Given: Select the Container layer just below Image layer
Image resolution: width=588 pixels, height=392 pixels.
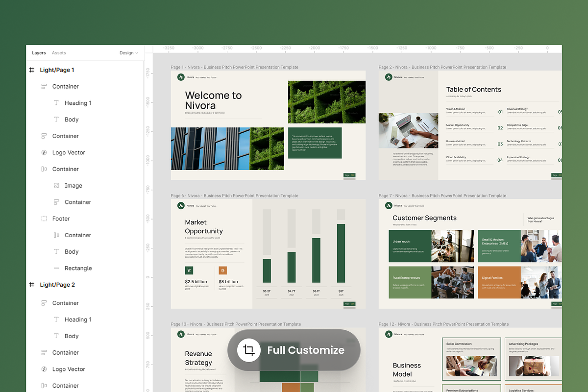Looking at the screenshot, I should click(78, 202).
